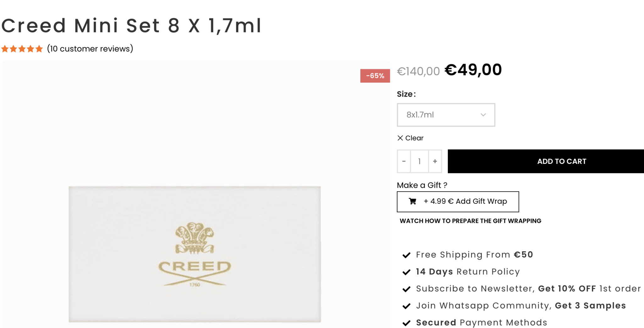Screen dimensions: 644x328
Task: Open the Creed box product image
Action: [195, 253]
